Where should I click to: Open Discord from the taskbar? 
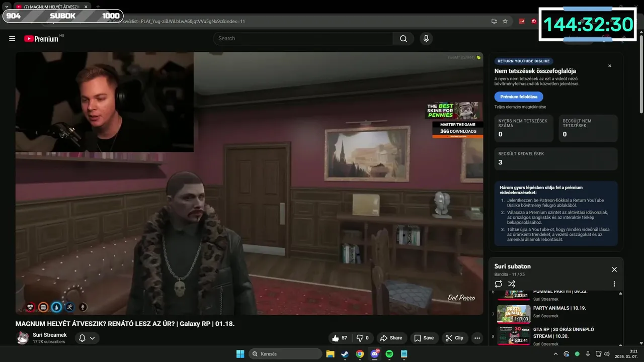pyautogui.click(x=374, y=354)
